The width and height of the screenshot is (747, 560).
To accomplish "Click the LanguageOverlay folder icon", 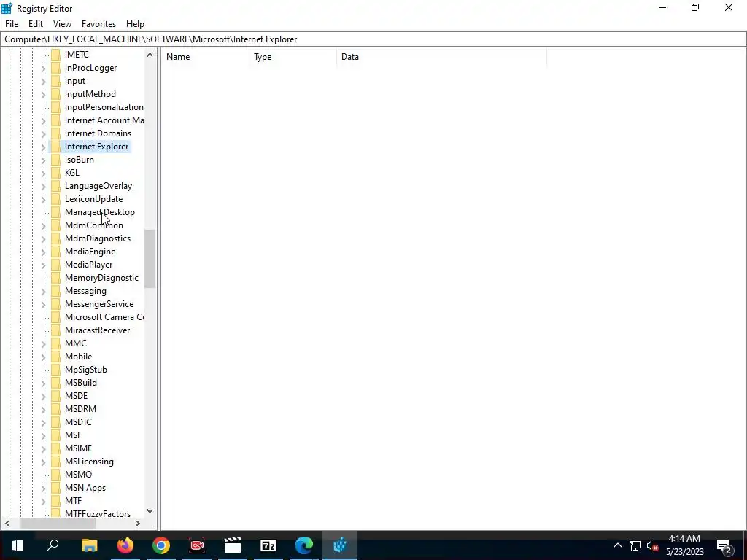I will 55,186.
